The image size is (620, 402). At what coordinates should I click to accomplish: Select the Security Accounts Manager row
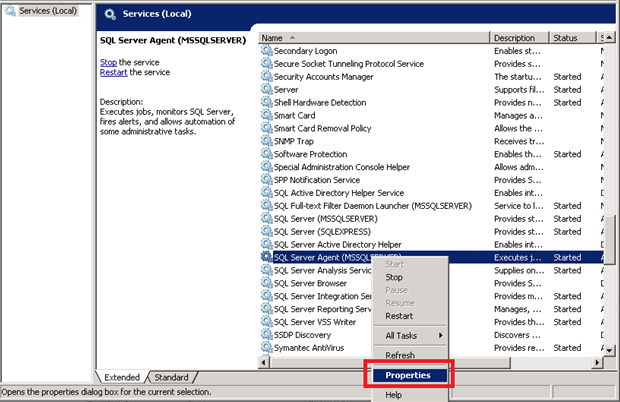tap(431, 77)
